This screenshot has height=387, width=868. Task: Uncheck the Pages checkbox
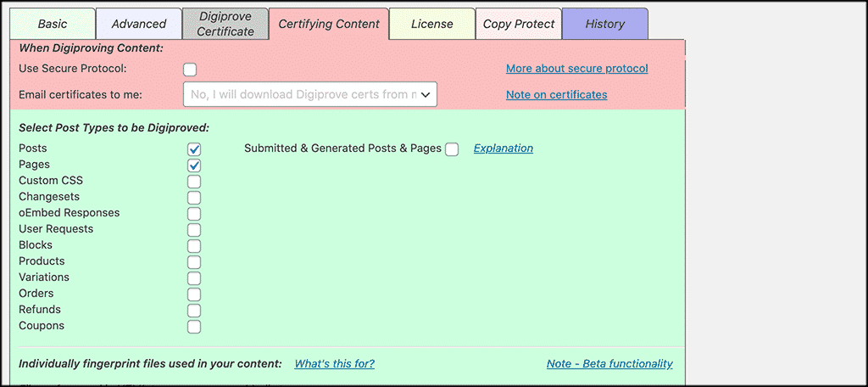point(194,165)
